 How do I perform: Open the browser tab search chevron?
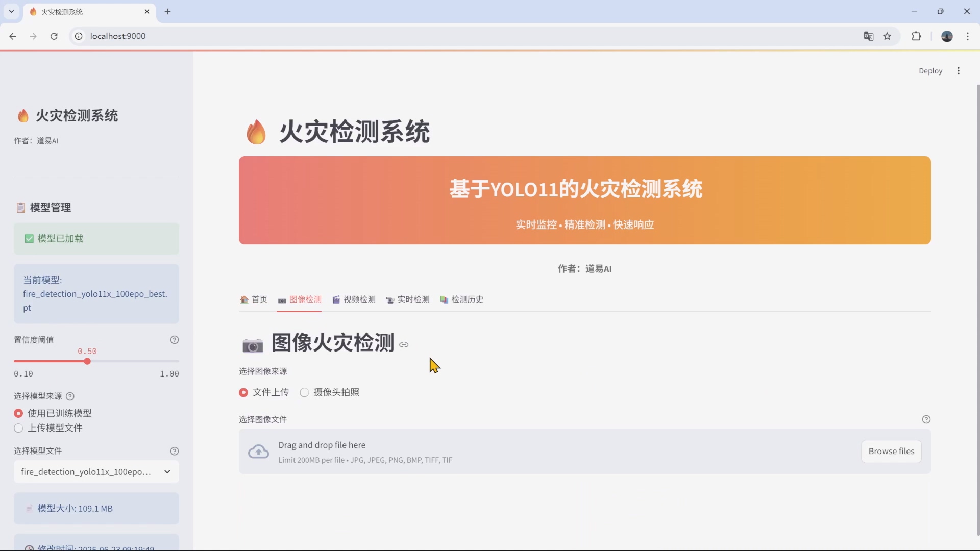(x=11, y=11)
